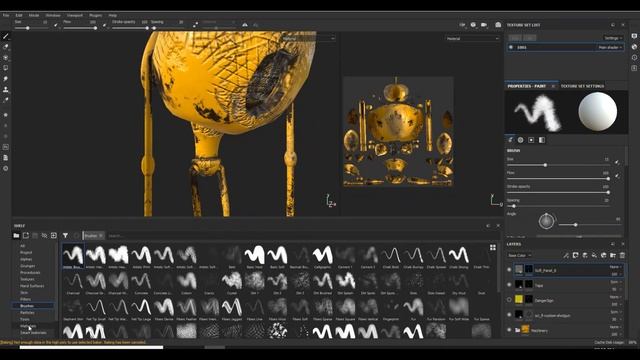Select first Artistic brush thumbnail in Shelf

pos(73,256)
